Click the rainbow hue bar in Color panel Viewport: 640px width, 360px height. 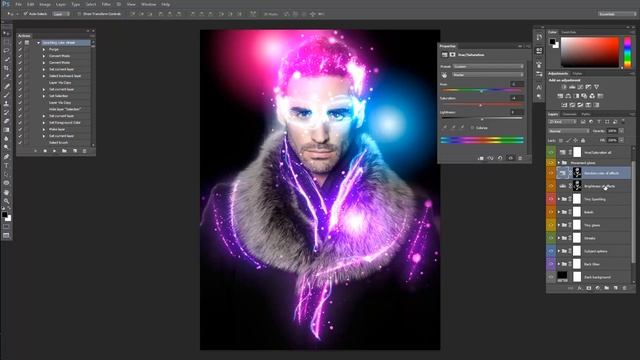coord(628,52)
